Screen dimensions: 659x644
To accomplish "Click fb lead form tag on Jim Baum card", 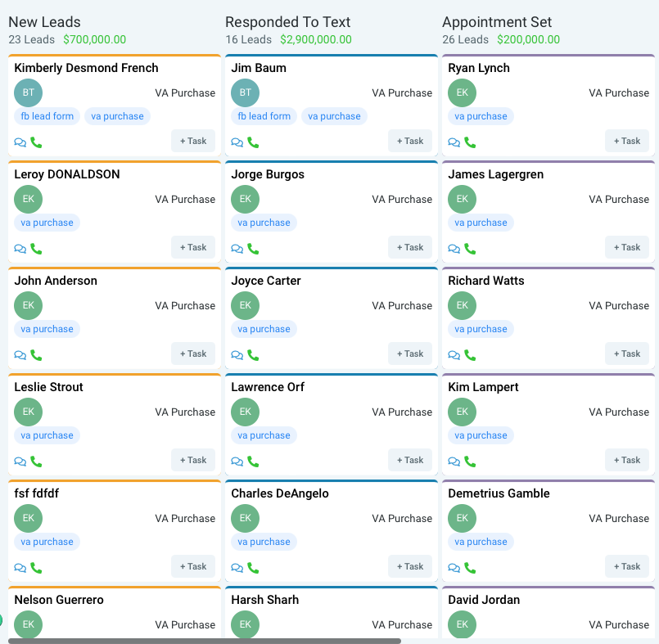I will [264, 116].
